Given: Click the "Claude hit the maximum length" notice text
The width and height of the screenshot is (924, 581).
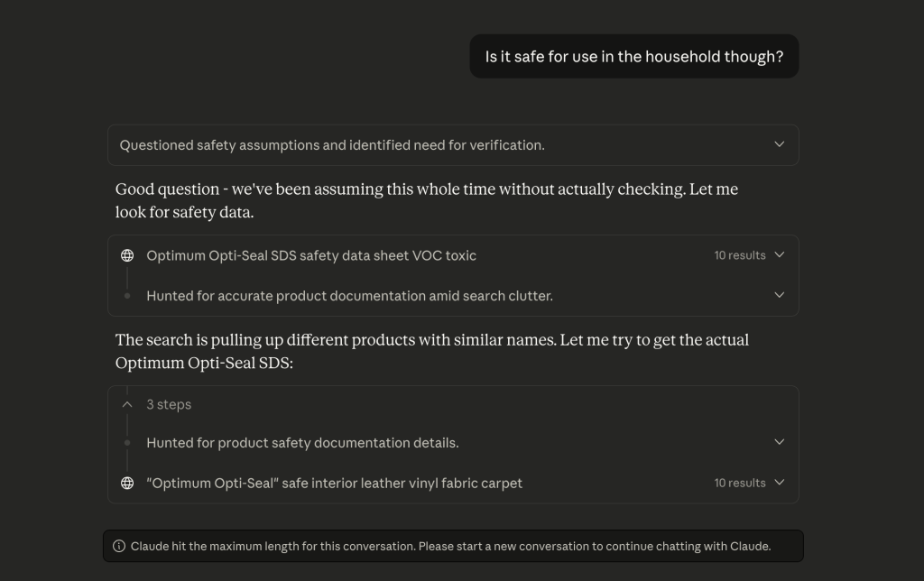Looking at the screenshot, I should (450, 546).
